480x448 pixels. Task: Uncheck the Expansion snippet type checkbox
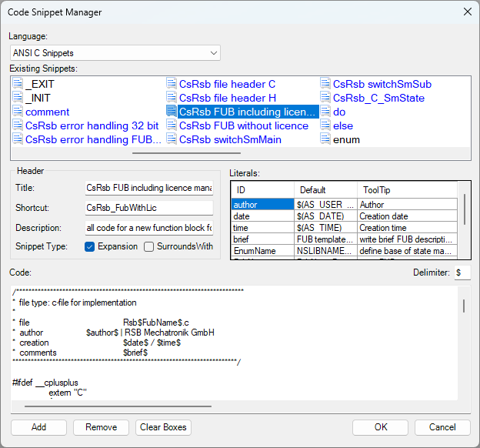90,246
